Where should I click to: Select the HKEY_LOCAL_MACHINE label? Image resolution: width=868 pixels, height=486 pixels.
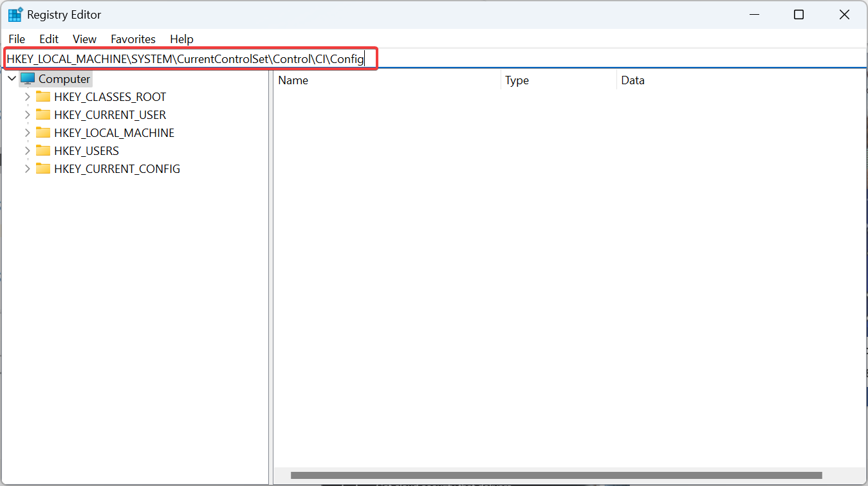(114, 133)
